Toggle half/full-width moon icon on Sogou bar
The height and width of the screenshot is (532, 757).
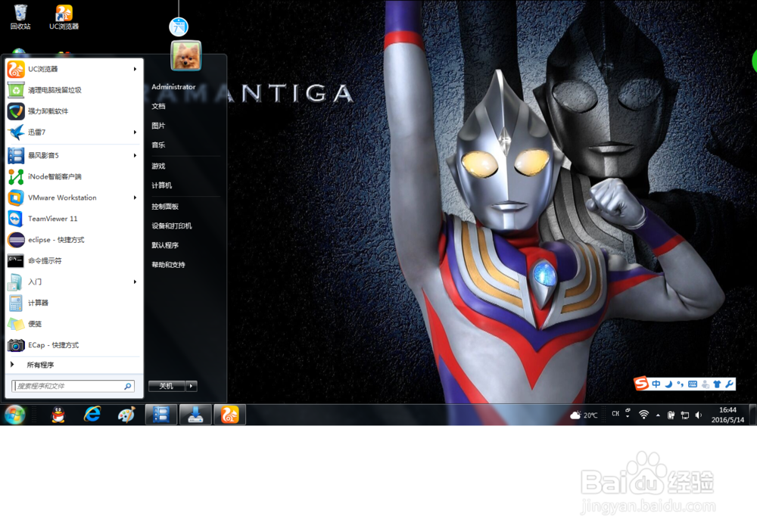668,384
